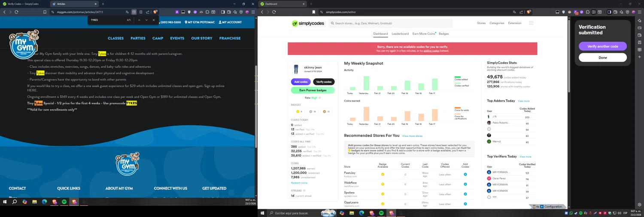
Task: Open Classes in My Gym site menu
Action: pyautogui.click(x=115, y=38)
